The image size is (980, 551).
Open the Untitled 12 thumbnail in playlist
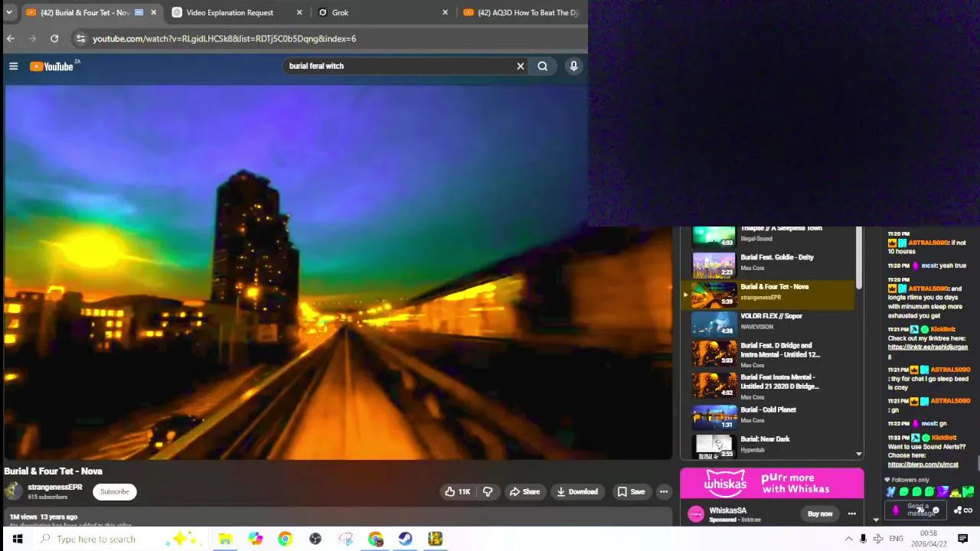tap(714, 353)
